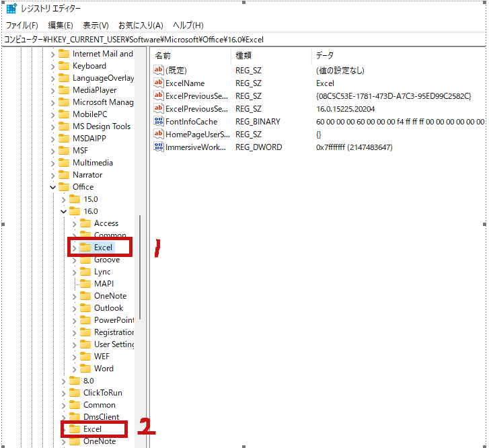Click the (既定) string value icon
The width and height of the screenshot is (489, 448).
(159, 70)
